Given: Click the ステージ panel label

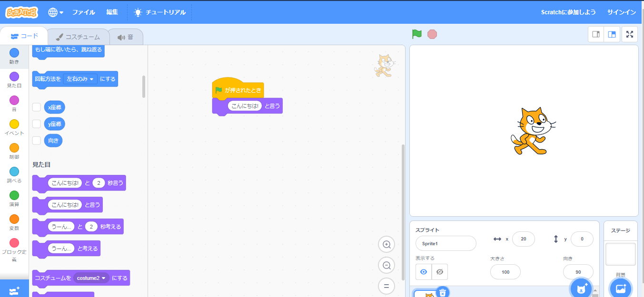Looking at the screenshot, I should (x=621, y=230).
